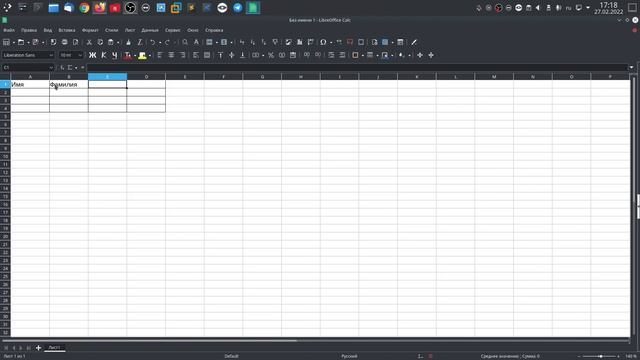Adjust the zoom slider in status bar

(x=600, y=356)
